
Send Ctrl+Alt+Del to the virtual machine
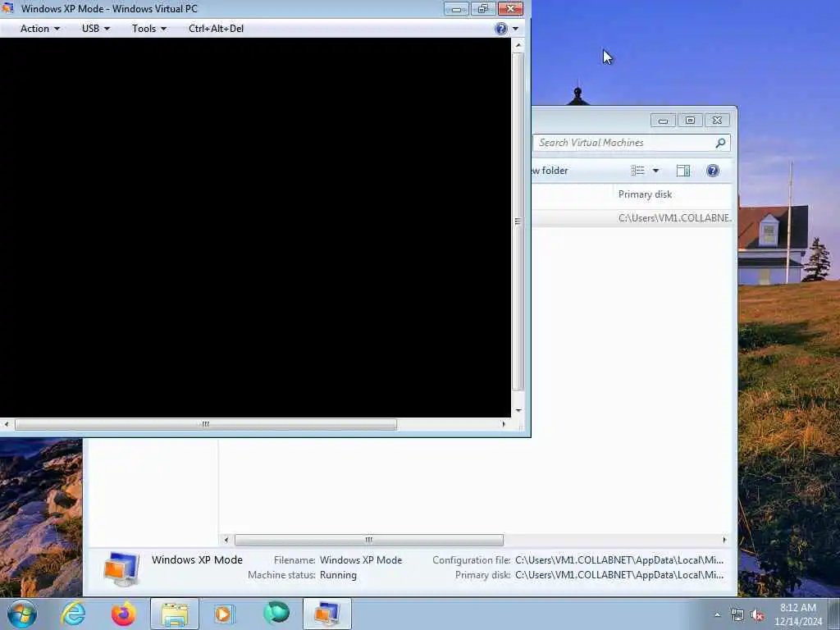[216, 29]
